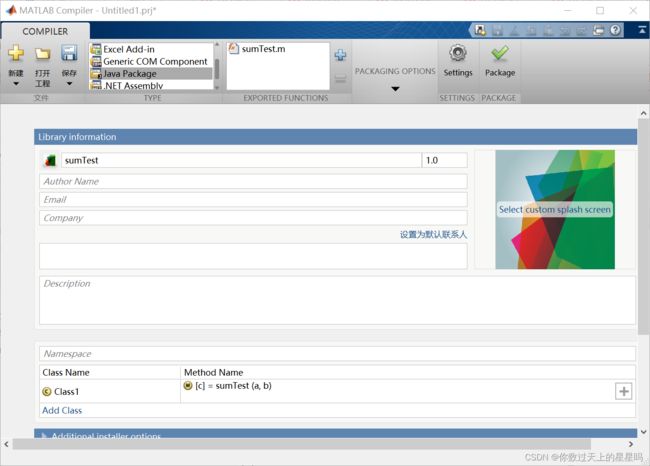This screenshot has height=466, width=650.
Task: Select method [c] = sumTest (a, b)
Action: [233, 386]
